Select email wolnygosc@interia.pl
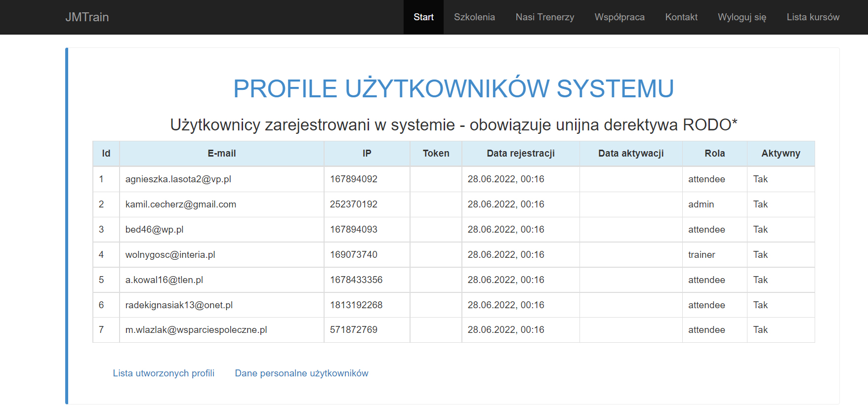The width and height of the screenshot is (868, 407). point(170,255)
